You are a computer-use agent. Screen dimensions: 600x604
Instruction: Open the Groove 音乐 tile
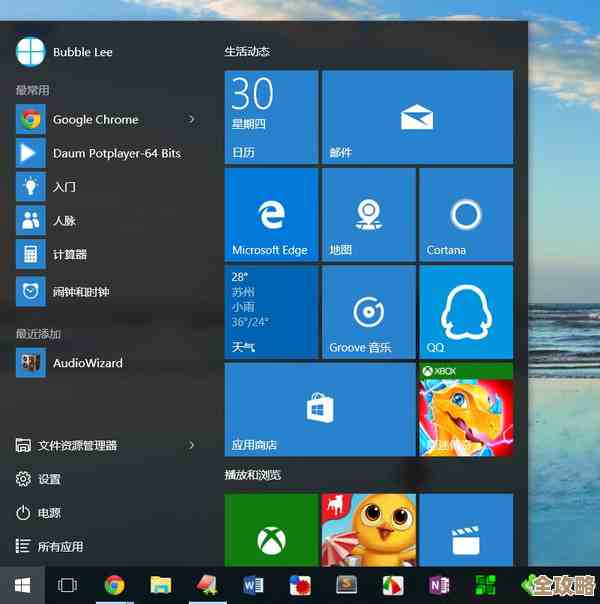coord(369,312)
